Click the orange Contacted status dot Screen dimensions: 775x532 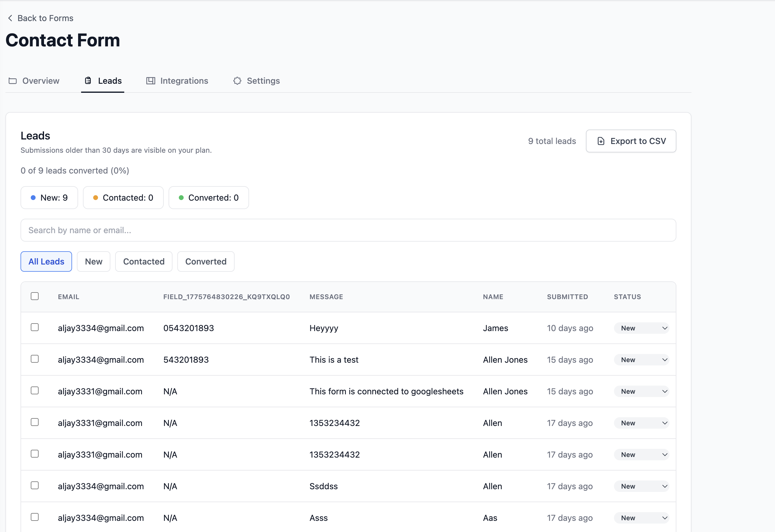(95, 198)
